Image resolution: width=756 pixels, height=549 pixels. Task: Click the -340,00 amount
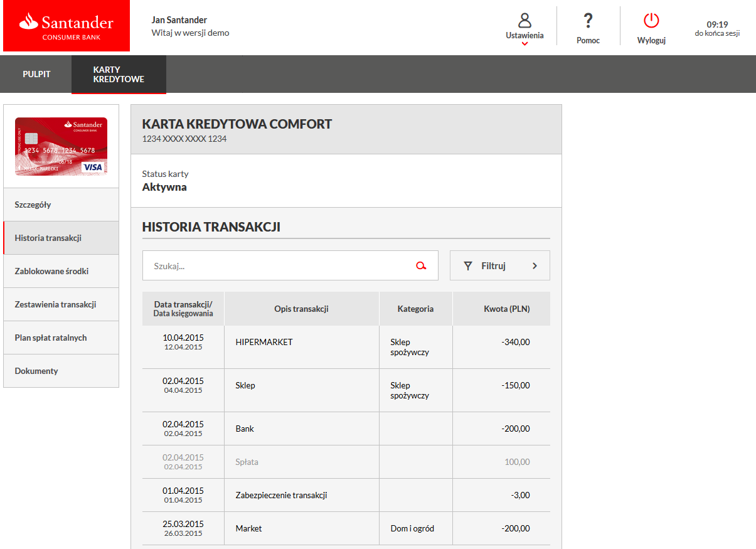pos(516,342)
